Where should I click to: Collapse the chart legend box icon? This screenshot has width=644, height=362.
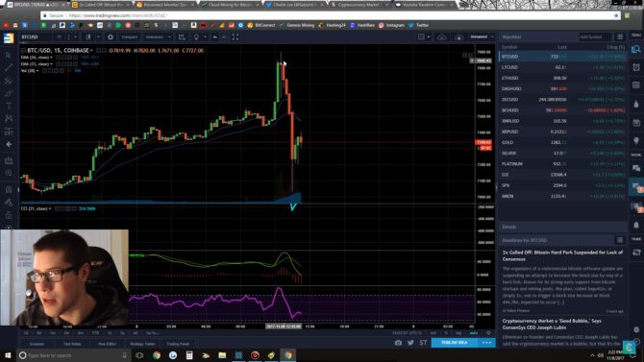(x=23, y=51)
